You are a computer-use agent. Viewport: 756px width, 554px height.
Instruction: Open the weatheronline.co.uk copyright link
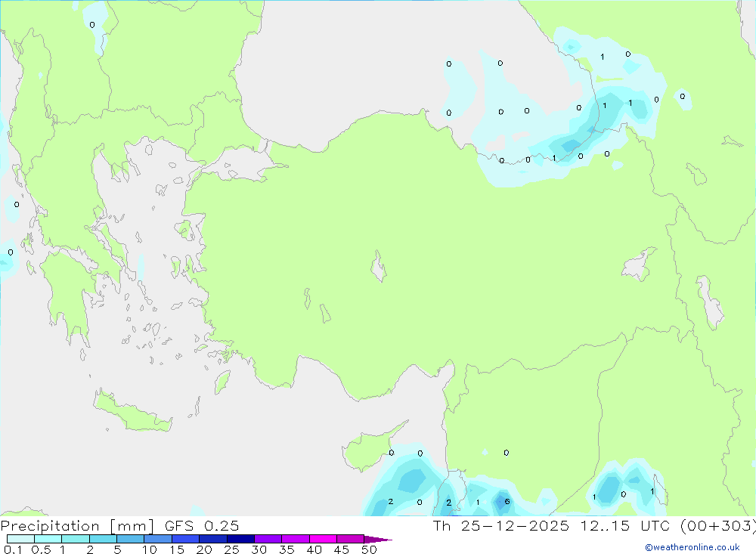(x=692, y=547)
